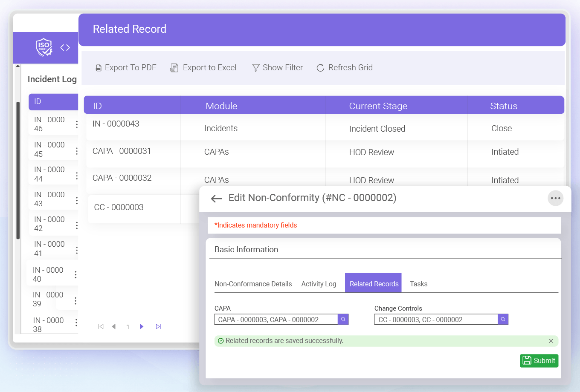
Task: Click Refresh Grid option
Action: (x=345, y=68)
